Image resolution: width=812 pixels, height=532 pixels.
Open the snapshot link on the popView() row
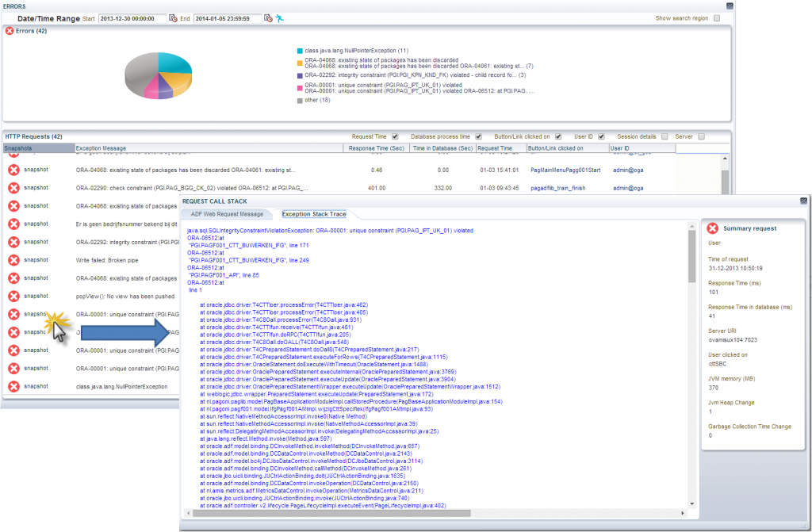(x=36, y=296)
